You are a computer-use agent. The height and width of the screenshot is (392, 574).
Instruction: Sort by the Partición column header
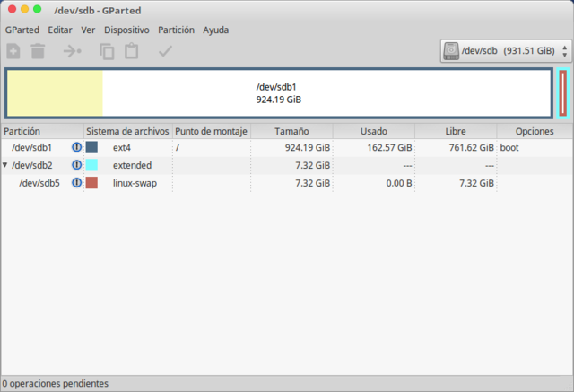pos(42,131)
